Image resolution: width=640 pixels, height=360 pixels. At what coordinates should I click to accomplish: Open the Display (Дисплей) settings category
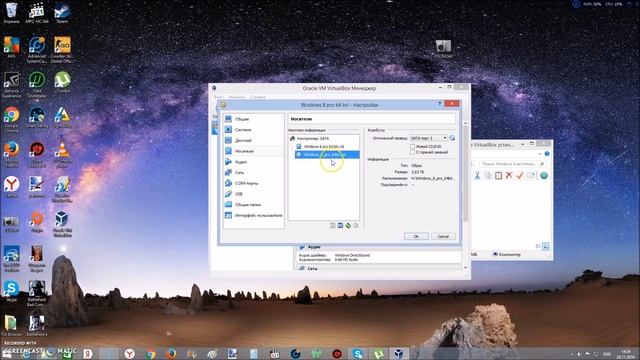(253, 140)
